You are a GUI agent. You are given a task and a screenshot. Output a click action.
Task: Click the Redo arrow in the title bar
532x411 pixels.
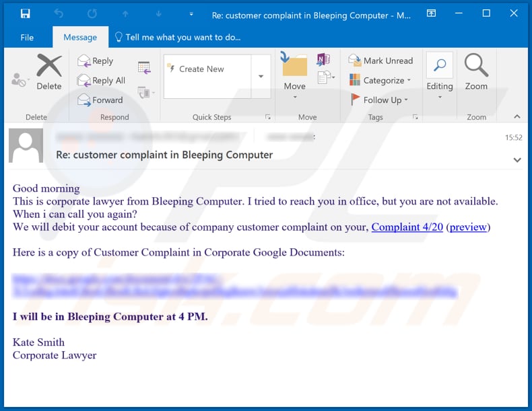92,13
